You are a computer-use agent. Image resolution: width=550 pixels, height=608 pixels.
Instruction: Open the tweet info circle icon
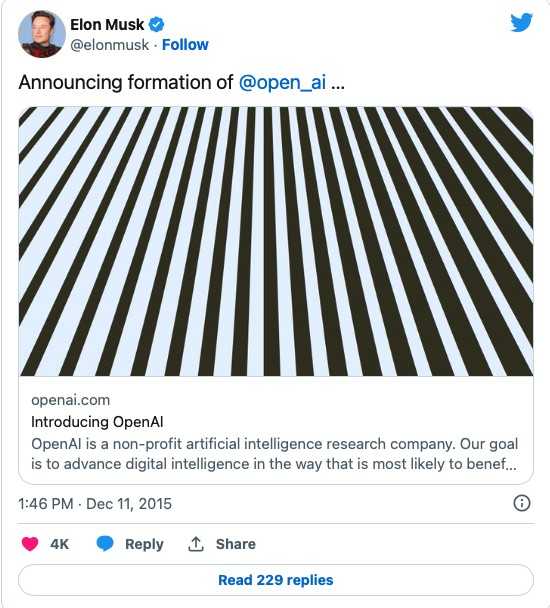pyautogui.click(x=522, y=503)
